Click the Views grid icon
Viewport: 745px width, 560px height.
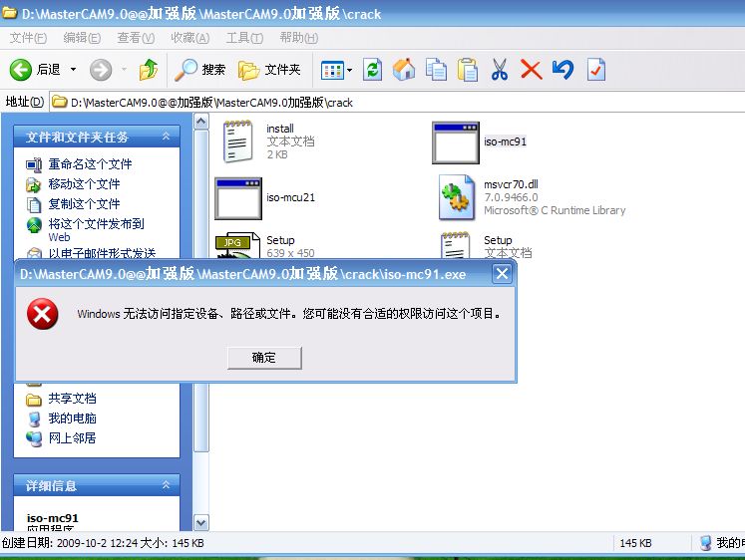point(332,70)
